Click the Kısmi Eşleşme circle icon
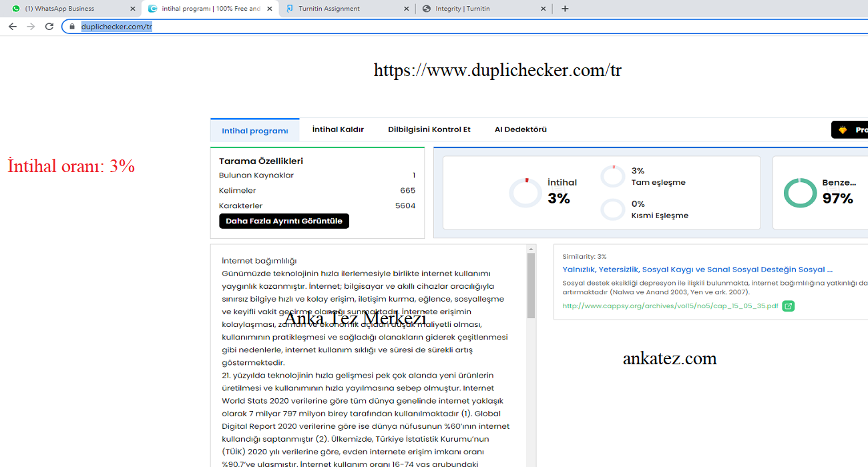The width and height of the screenshot is (868, 467). pyautogui.click(x=612, y=209)
